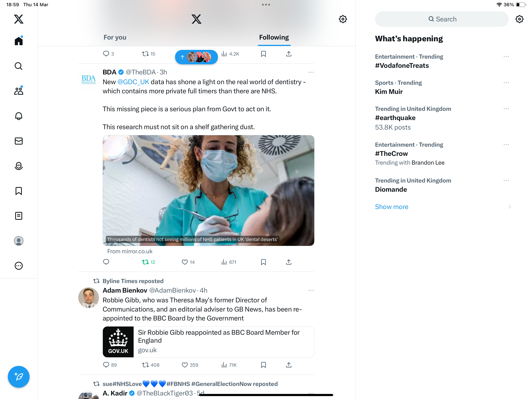Open the Lists icon in sidebar

18,216
